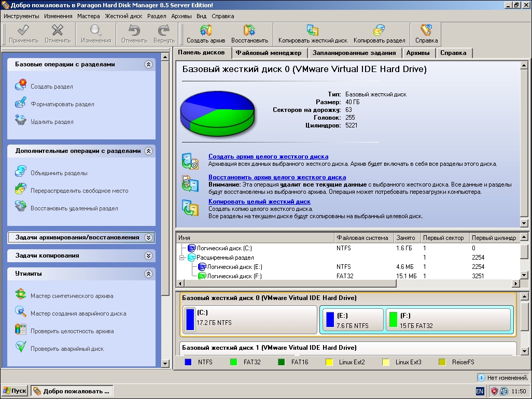Launch Создать архив toolbar icon
532x399 pixels.
(206, 30)
